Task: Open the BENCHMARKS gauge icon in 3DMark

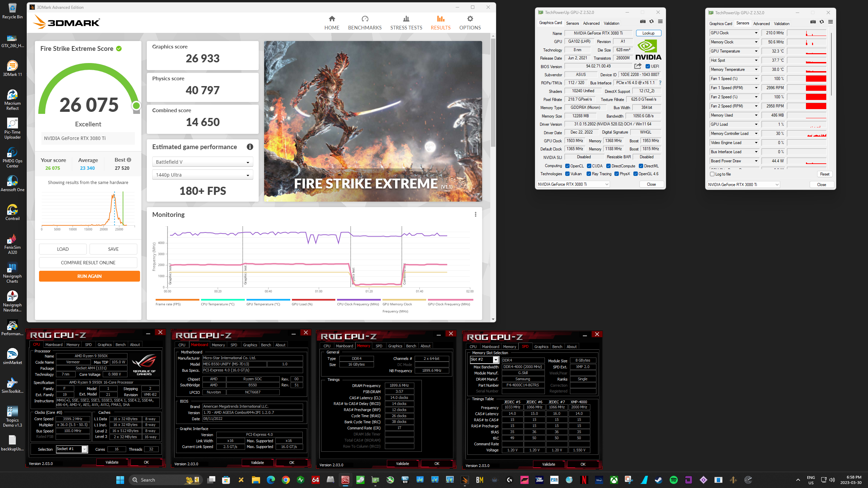Action: click(x=365, y=19)
